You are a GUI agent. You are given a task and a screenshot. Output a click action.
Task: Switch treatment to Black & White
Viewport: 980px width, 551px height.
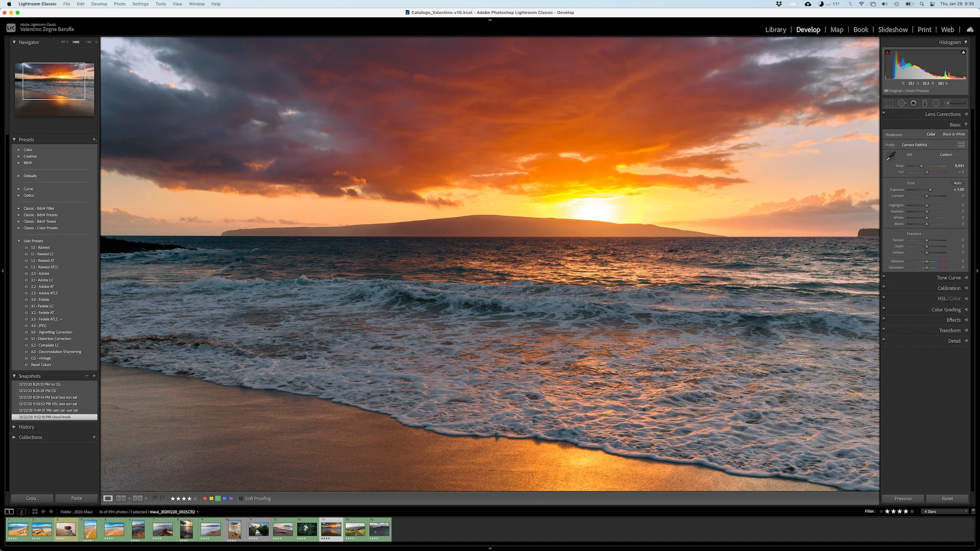(x=953, y=135)
